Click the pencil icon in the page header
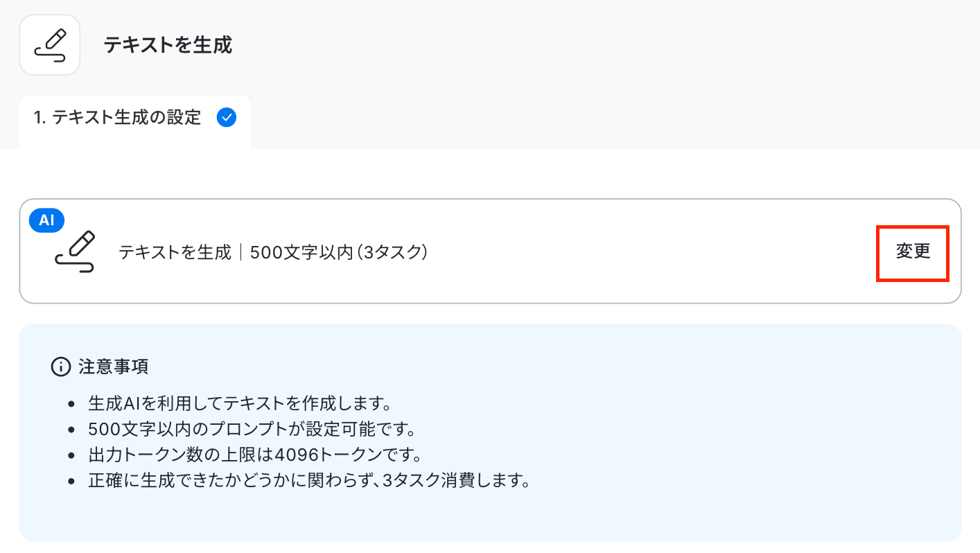 tap(50, 45)
